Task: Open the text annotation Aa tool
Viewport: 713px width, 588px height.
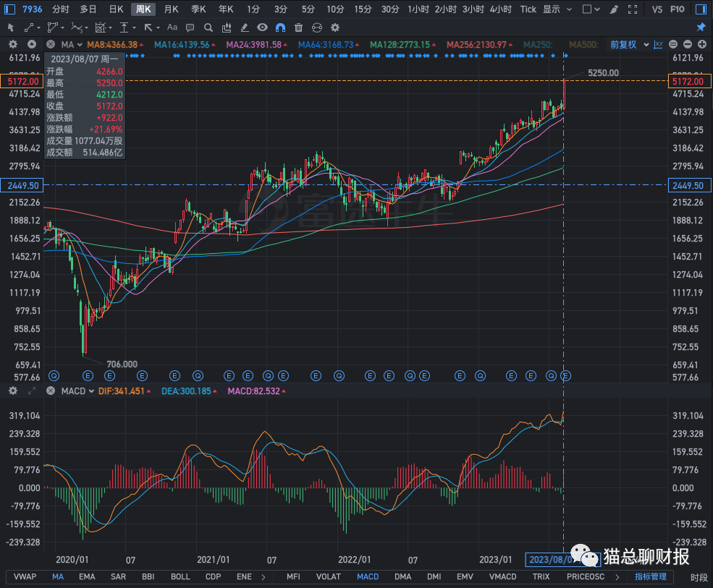Action: tap(172, 27)
